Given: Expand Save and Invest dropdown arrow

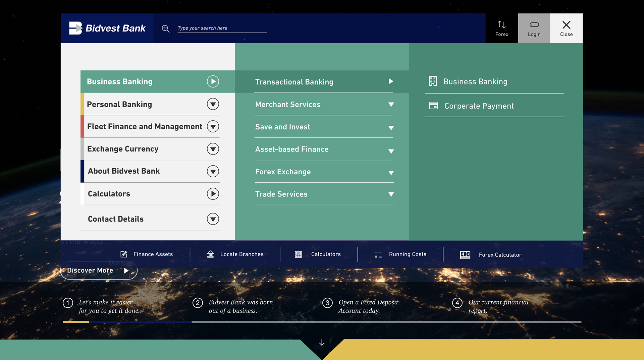Looking at the screenshot, I should point(391,128).
